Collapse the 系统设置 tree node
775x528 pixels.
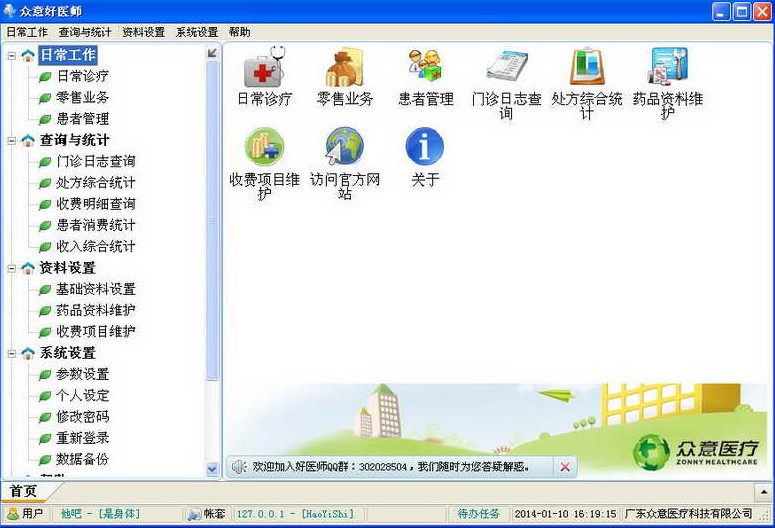pyautogui.click(x=11, y=353)
